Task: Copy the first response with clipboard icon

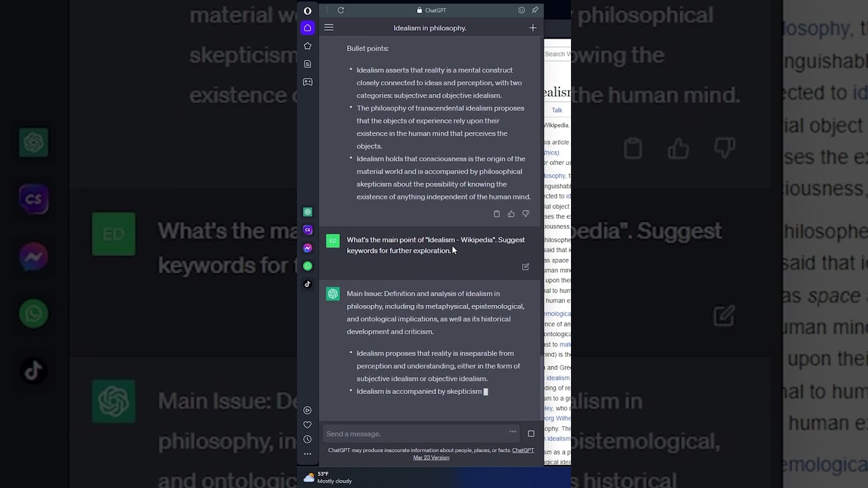Action: point(496,214)
